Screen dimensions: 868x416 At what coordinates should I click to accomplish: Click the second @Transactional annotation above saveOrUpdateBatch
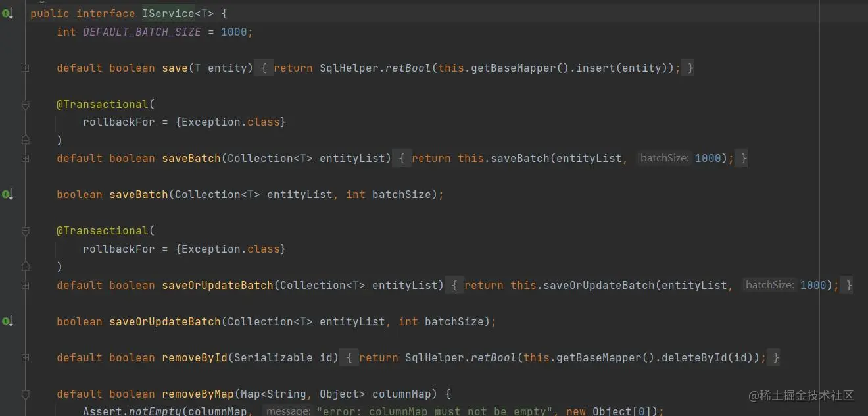click(x=103, y=231)
